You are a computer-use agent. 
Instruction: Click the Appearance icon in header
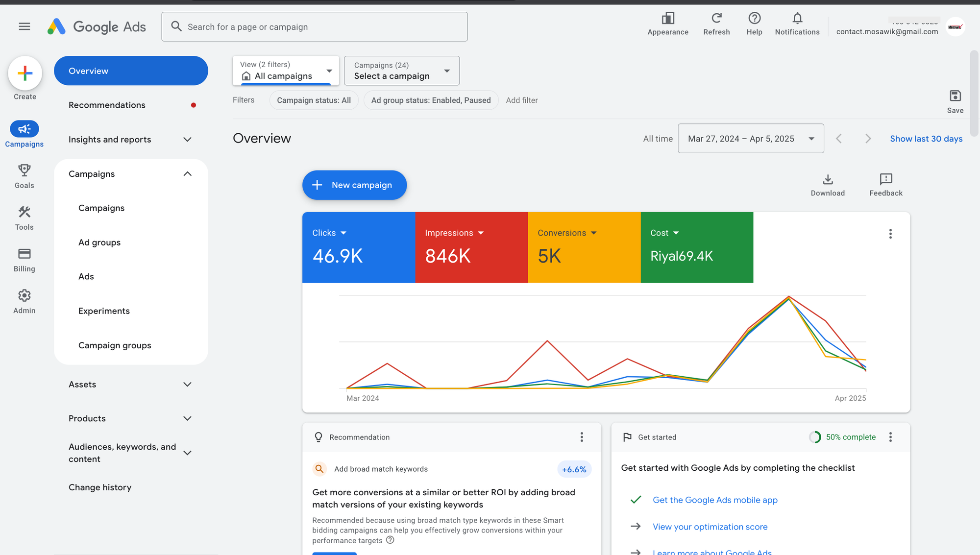(x=668, y=19)
